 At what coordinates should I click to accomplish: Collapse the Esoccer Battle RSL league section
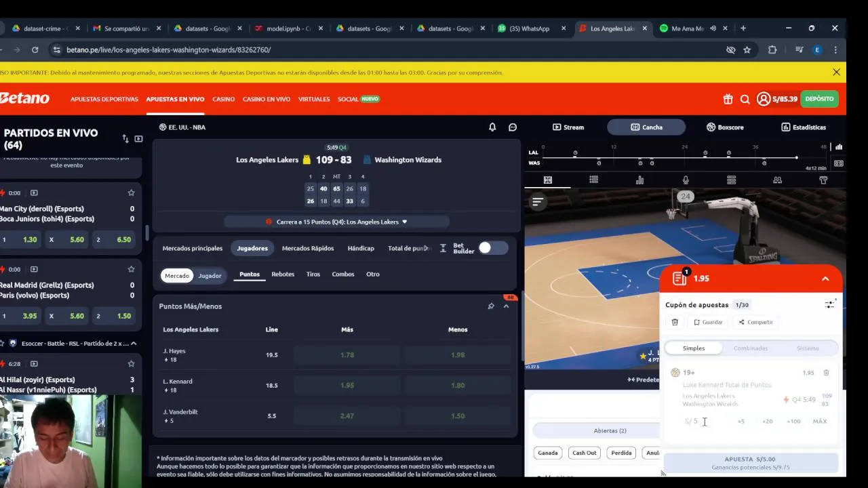pyautogui.click(x=134, y=344)
